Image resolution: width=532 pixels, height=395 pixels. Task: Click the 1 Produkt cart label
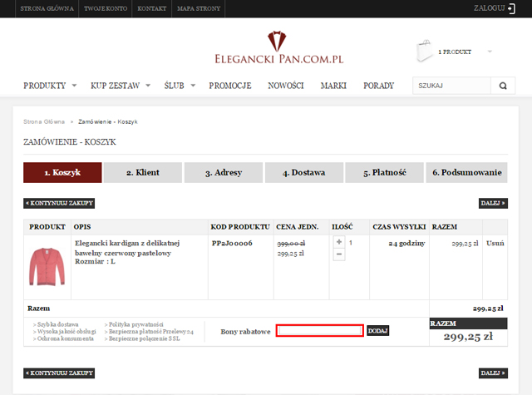455,52
